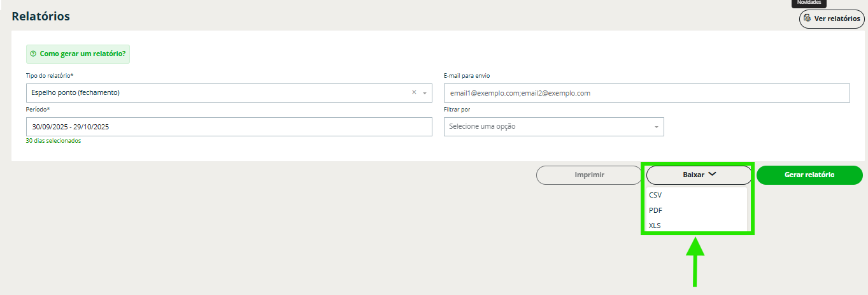Click the Período date range field
Screen dimensions: 868x295
coord(229,127)
